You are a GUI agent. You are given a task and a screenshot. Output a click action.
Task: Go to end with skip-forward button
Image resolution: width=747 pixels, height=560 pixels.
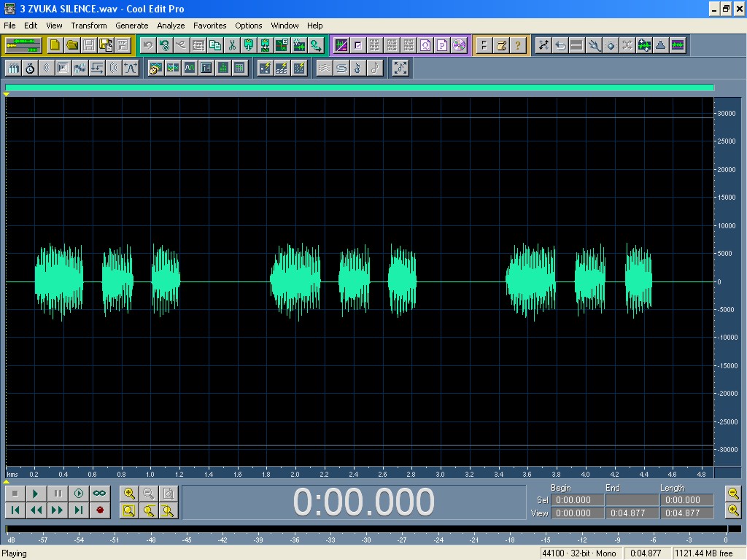[79, 510]
